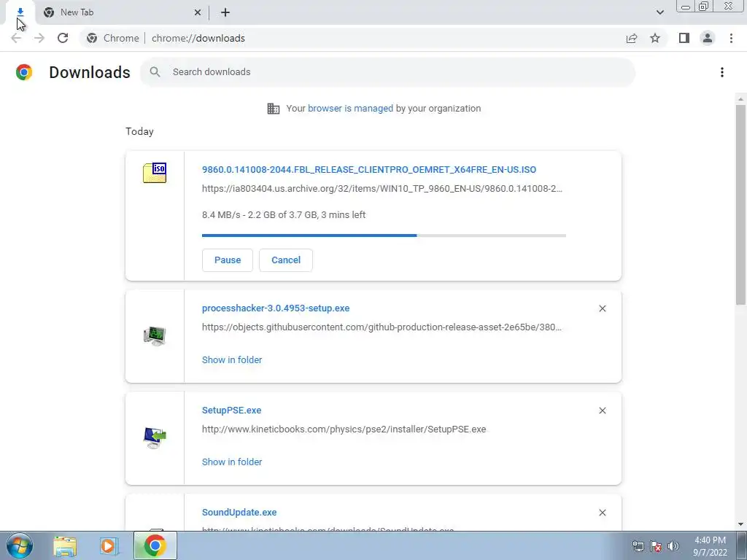Open the Downloads page more actions menu

722,72
